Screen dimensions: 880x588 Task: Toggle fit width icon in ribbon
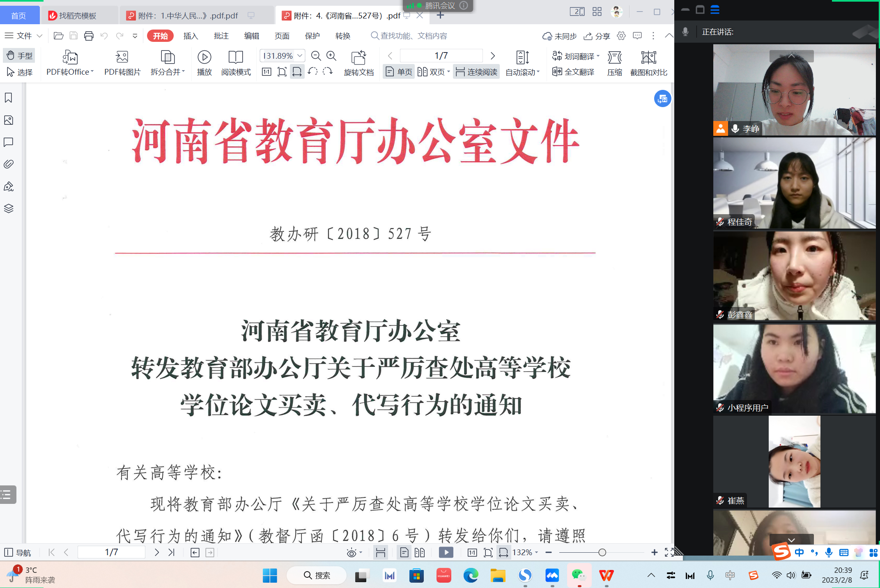click(x=297, y=72)
